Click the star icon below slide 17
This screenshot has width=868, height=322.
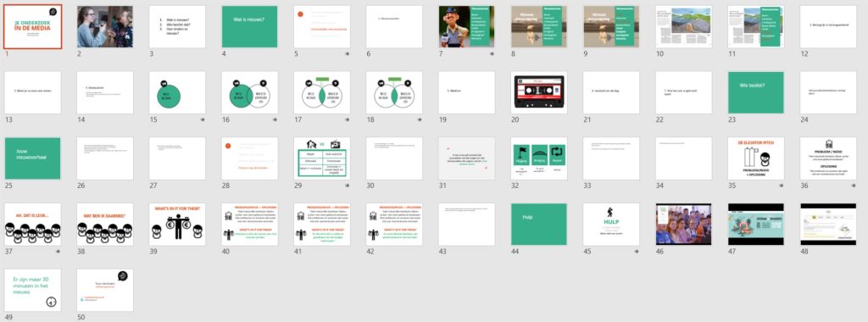(347, 119)
